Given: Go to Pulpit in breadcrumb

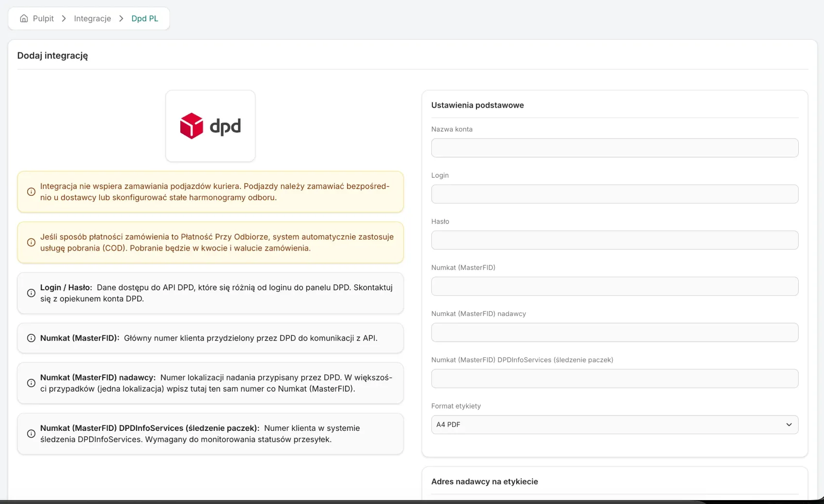Looking at the screenshot, I should pyautogui.click(x=43, y=18).
